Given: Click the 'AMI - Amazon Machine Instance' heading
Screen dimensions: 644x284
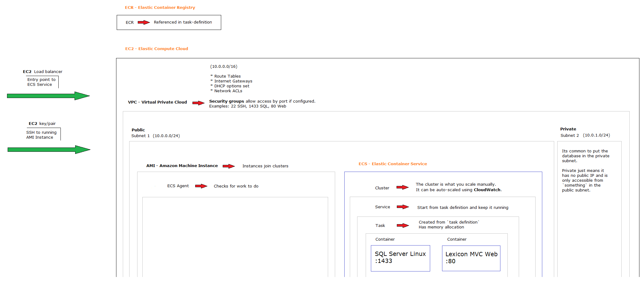Looking at the screenshot, I should [x=182, y=166].
